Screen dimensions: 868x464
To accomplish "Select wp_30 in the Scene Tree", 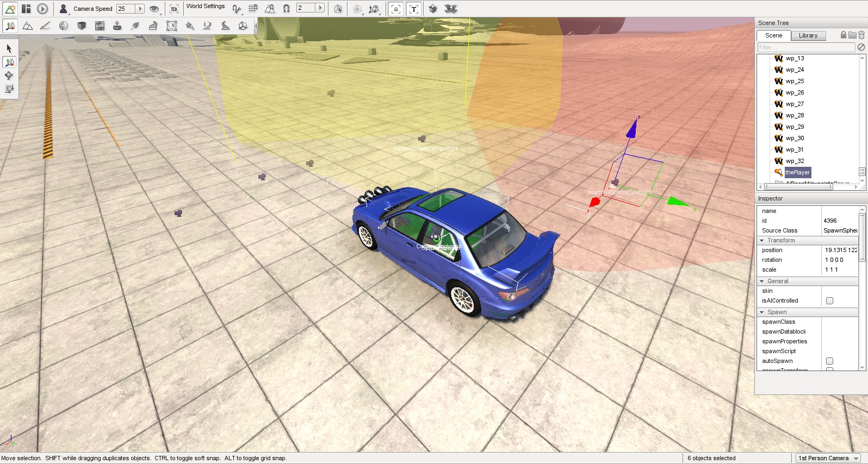I will click(795, 138).
